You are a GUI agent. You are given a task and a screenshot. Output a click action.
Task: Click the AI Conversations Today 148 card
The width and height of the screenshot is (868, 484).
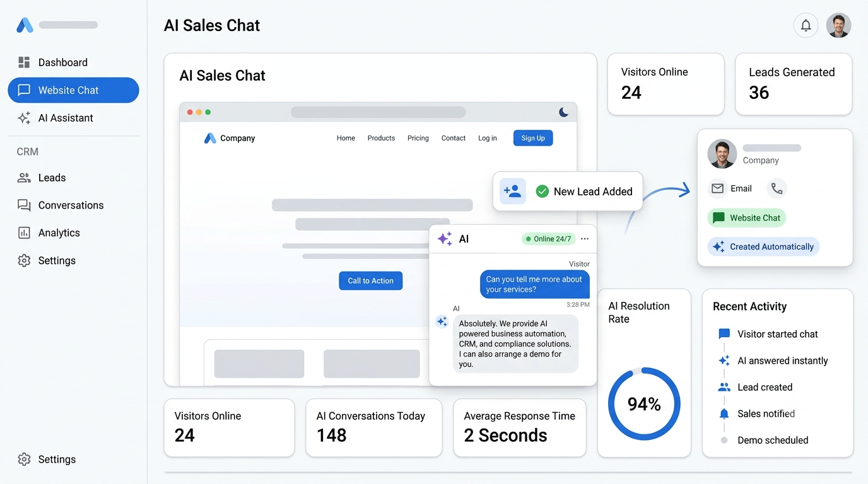point(374,427)
